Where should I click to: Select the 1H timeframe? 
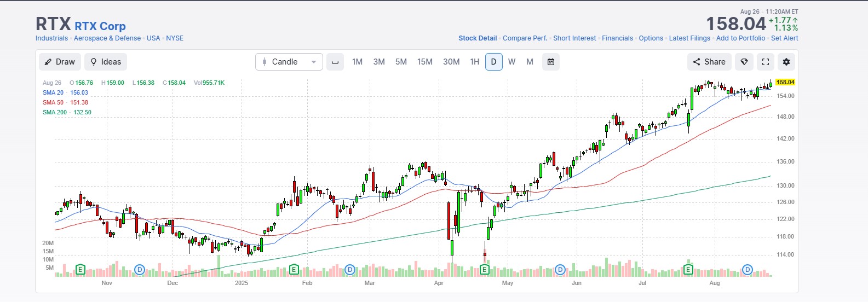pos(475,62)
